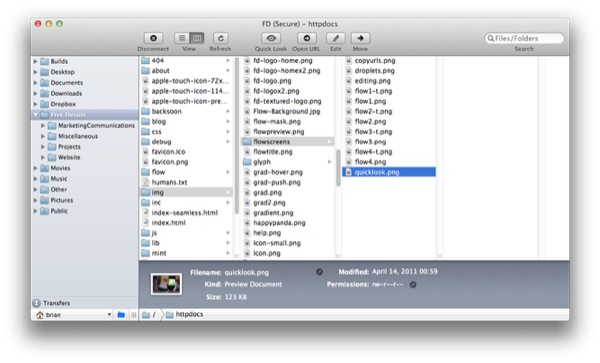600x363 pixels.
Task: Refresh the file listing
Action: pos(221,38)
